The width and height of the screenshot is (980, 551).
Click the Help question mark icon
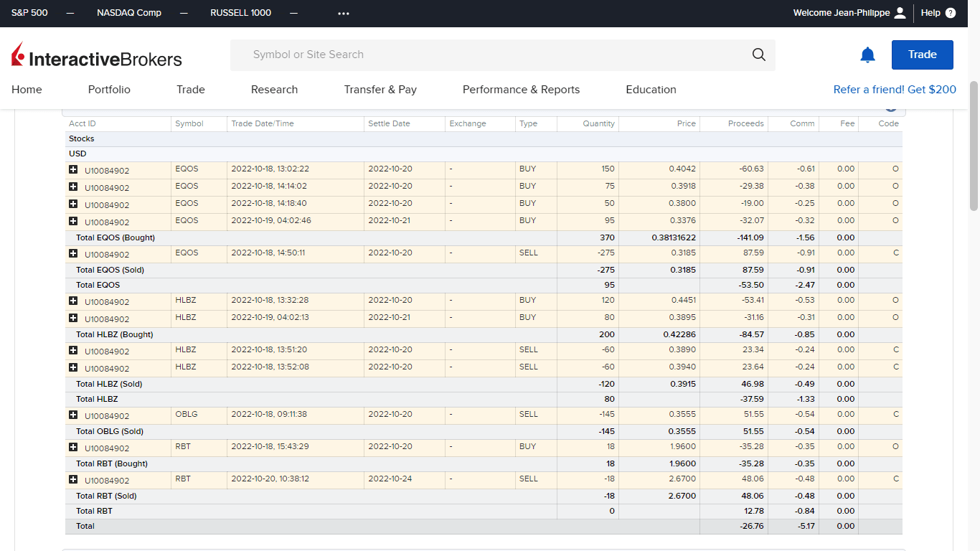(951, 13)
